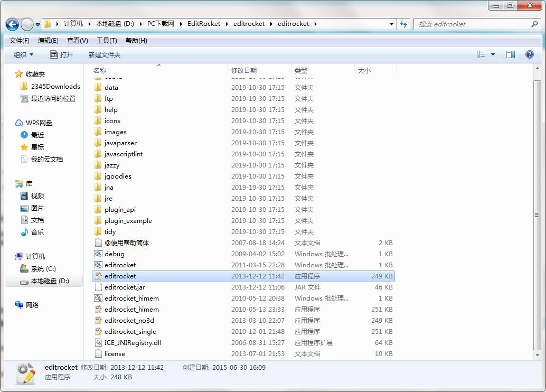
Task: Click PC下载网 in the address breadcrumb
Action: coord(161,24)
